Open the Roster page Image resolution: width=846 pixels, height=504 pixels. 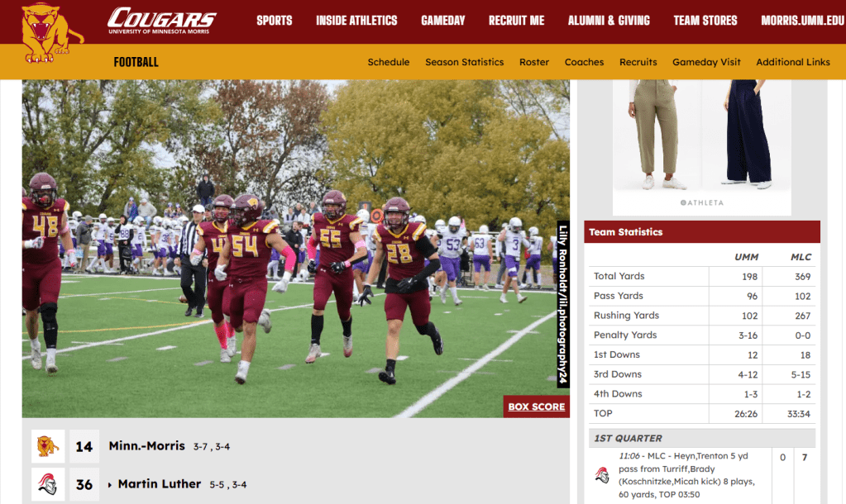(x=534, y=62)
